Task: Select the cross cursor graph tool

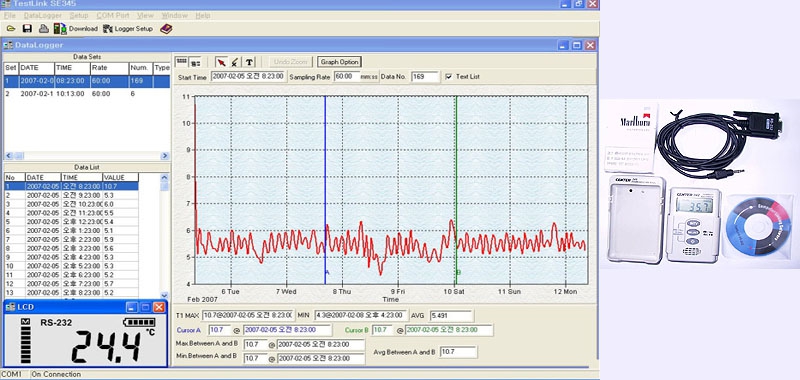Action: pos(234,62)
